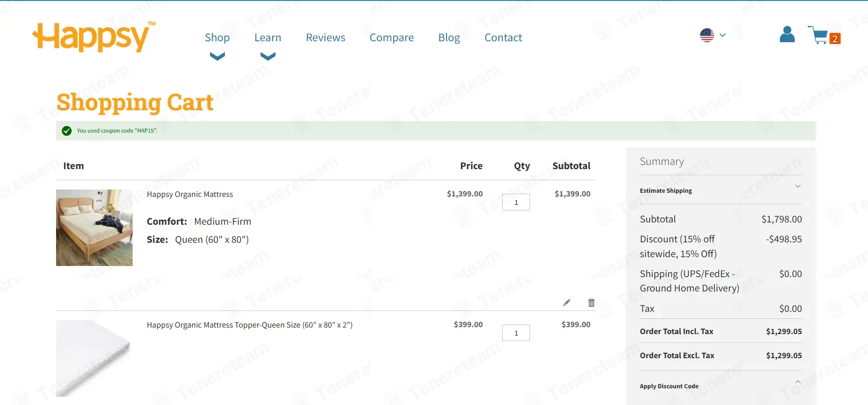
Task: Click the Order Total Excl. Tax amount
Action: point(784,355)
